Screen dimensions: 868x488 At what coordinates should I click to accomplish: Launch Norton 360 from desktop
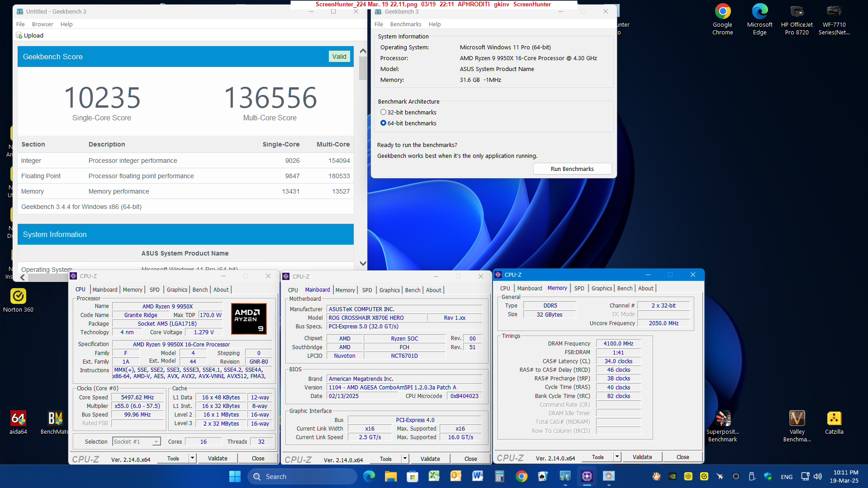pos(18,300)
